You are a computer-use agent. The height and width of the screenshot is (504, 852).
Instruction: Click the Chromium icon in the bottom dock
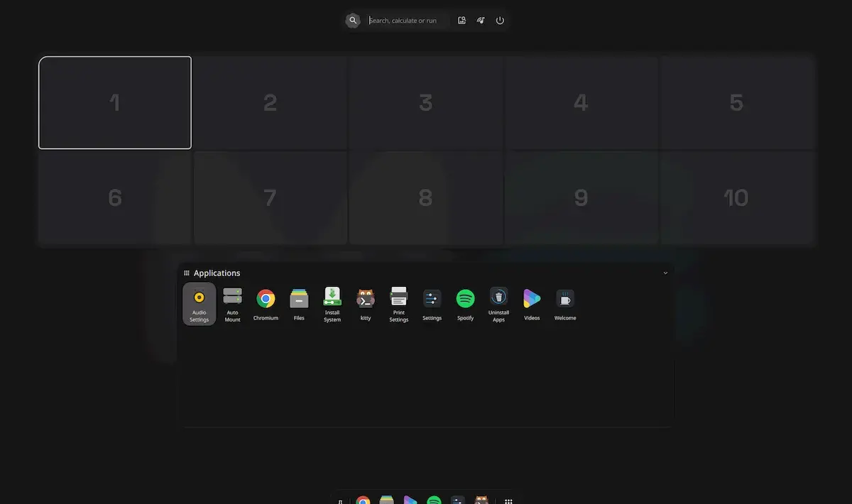click(x=363, y=500)
